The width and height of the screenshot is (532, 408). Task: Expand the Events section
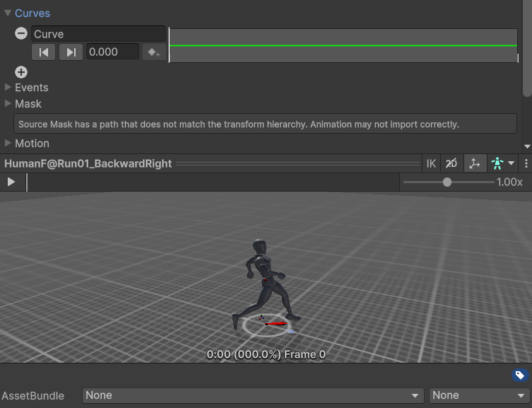coord(8,88)
